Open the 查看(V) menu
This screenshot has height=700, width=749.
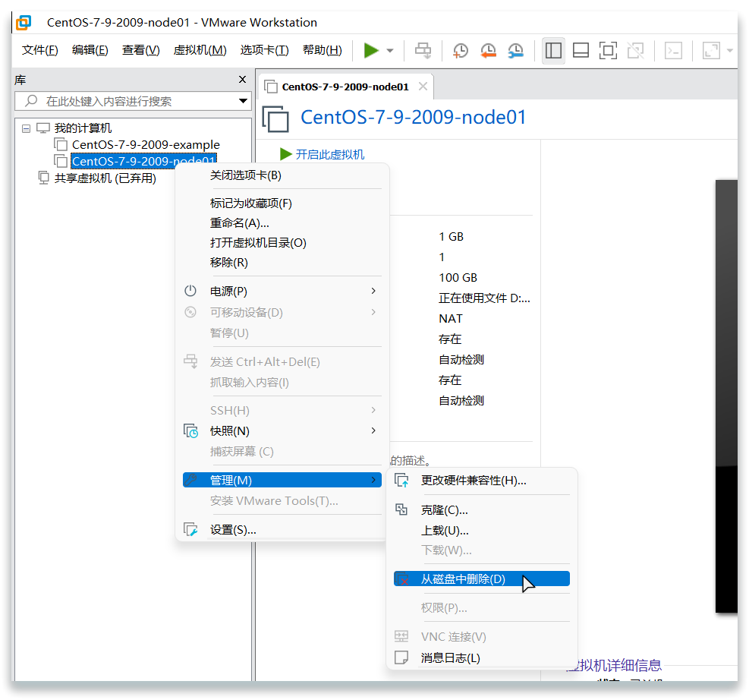[x=140, y=49]
